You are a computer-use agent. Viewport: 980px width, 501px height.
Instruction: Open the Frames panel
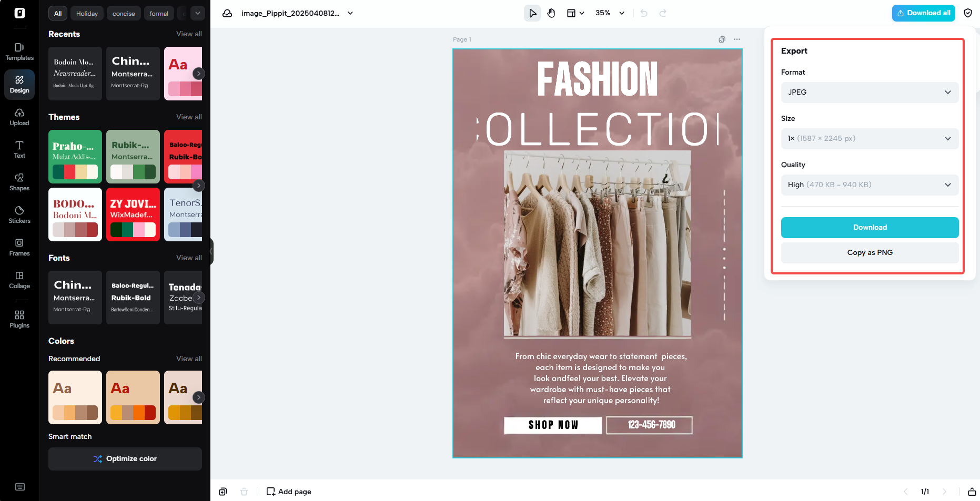[19, 247]
